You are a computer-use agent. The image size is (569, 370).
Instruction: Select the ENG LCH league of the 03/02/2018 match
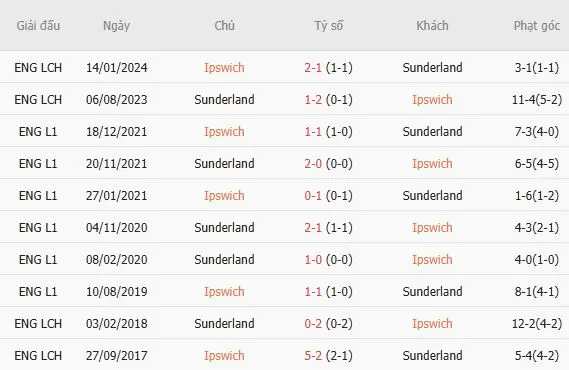pyautogui.click(x=38, y=323)
